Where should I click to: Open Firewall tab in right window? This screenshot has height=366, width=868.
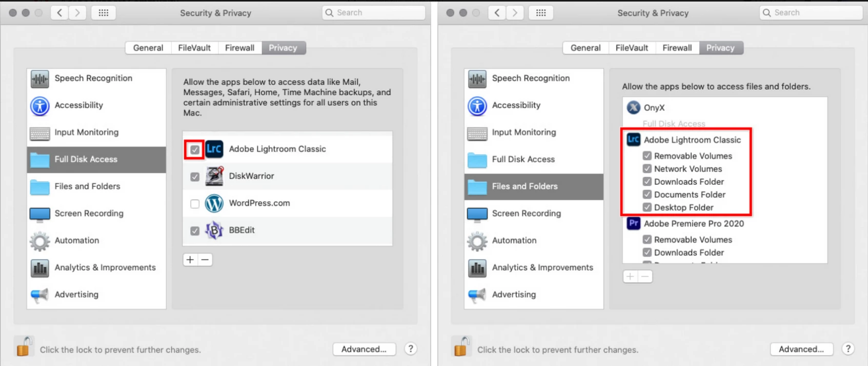click(x=677, y=48)
